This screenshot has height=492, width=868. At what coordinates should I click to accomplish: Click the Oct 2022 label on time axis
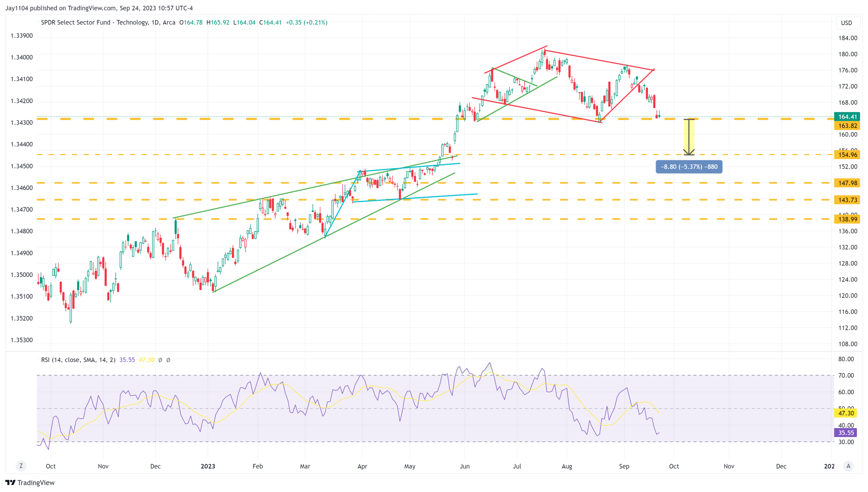click(51, 466)
